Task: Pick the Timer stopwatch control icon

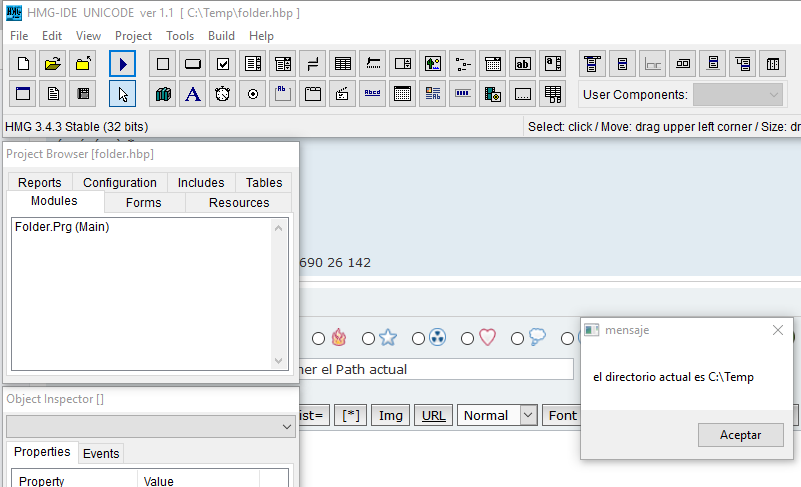Action: [223, 94]
